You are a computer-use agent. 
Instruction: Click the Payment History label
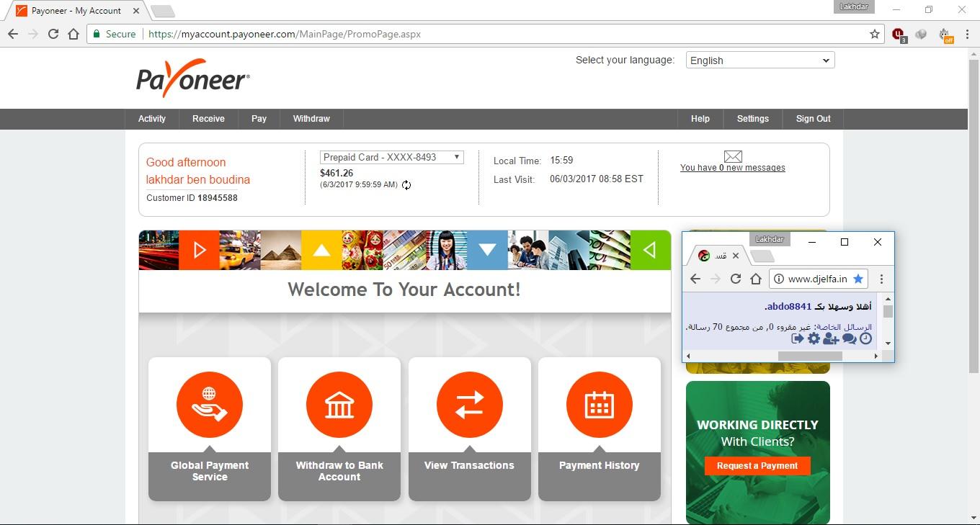tap(600, 465)
